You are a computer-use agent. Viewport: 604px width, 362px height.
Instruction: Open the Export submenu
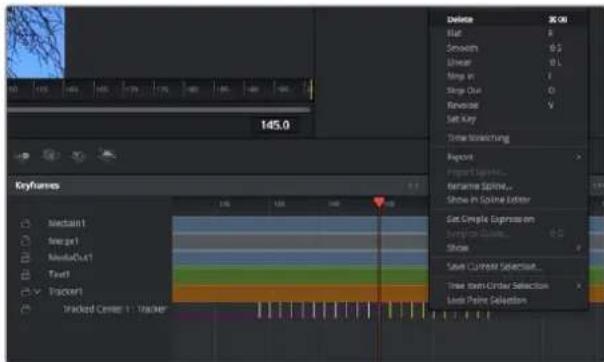tap(508, 157)
